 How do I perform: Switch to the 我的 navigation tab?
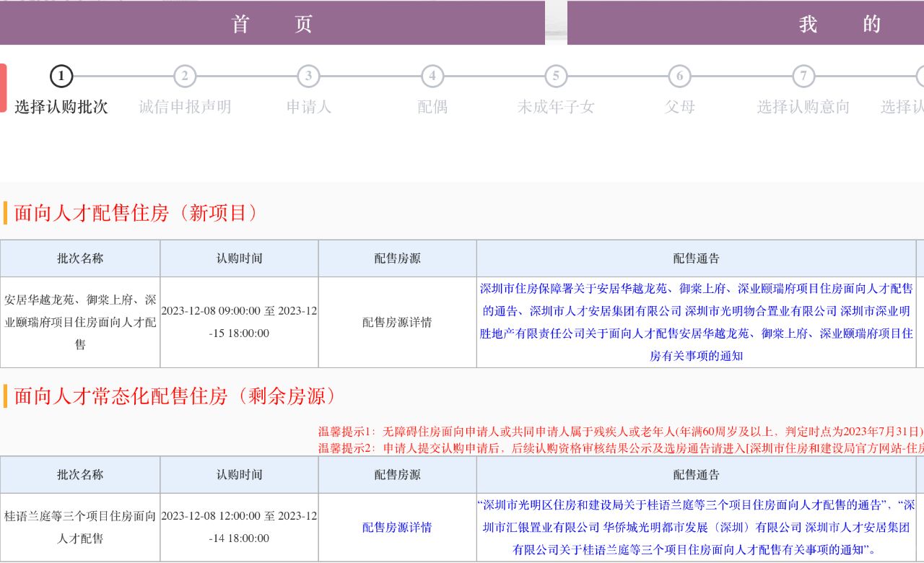[746, 23]
